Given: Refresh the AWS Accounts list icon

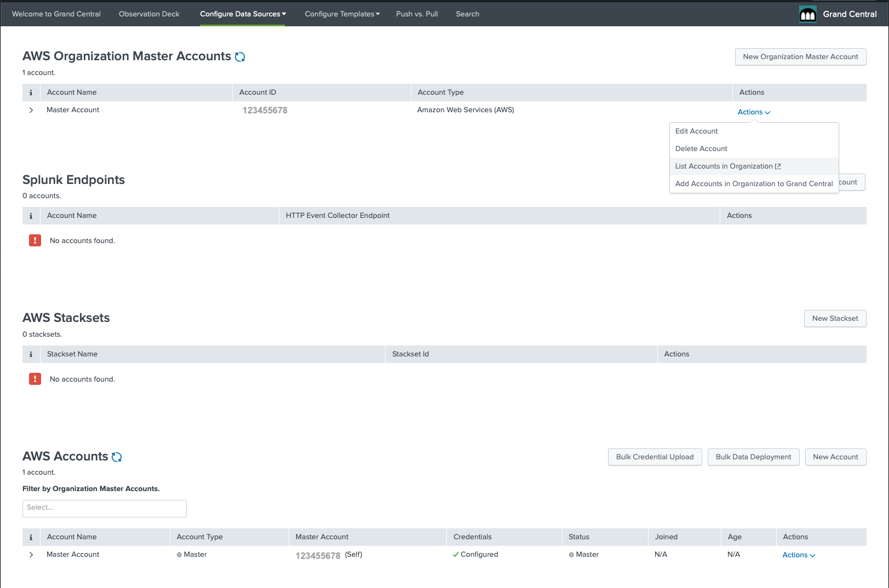Looking at the screenshot, I should tap(117, 457).
